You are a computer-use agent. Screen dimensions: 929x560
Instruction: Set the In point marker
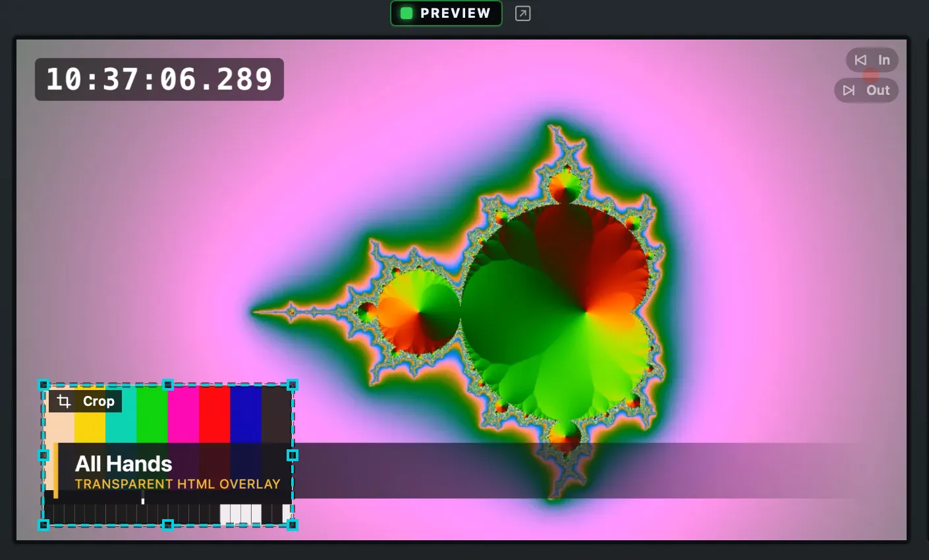pos(872,60)
